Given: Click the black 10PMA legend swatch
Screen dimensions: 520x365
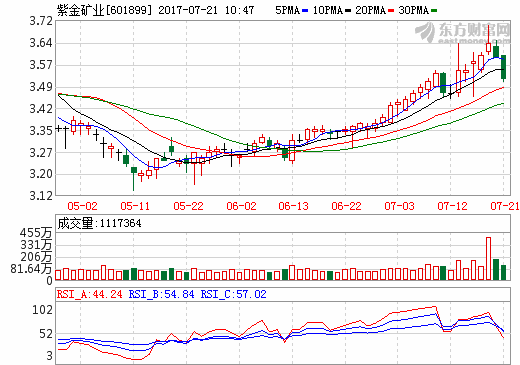Looking at the screenshot, I should pyautogui.click(x=348, y=11).
